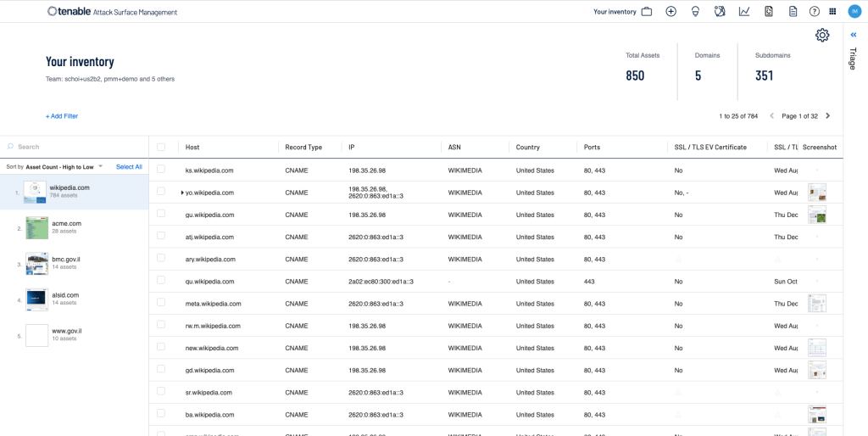
Task: Open the line chart dashboard icon
Action: coord(744,12)
